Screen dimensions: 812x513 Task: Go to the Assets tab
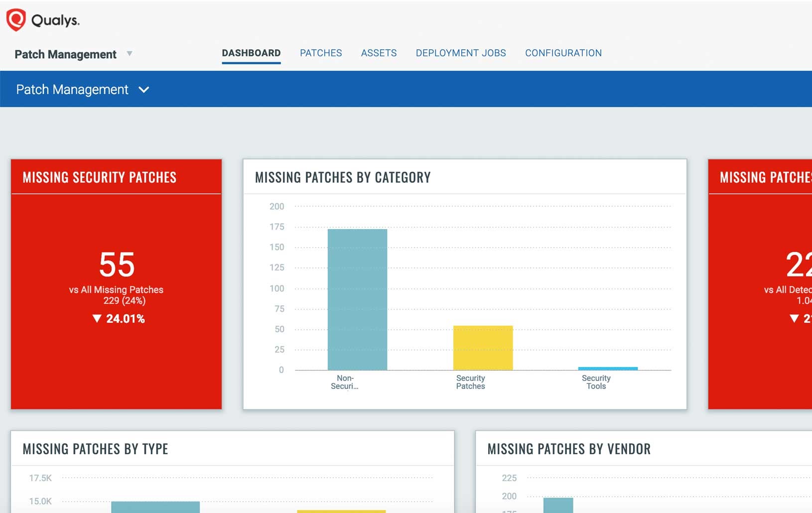379,53
